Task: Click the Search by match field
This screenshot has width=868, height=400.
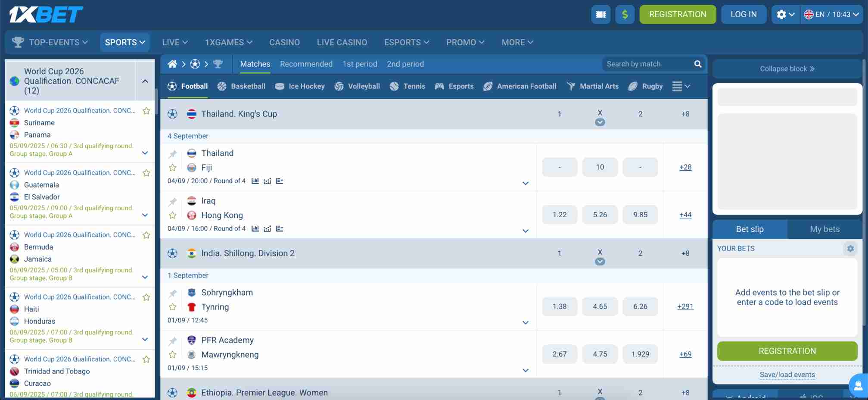Action: click(647, 64)
